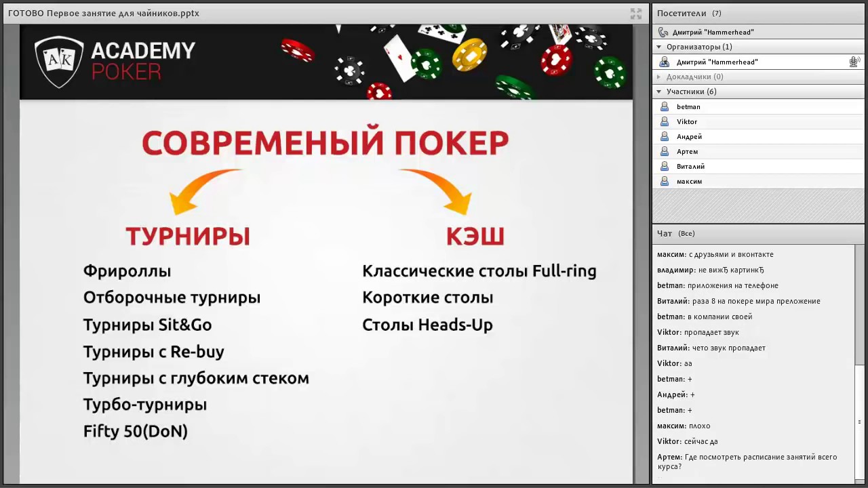Click the Academy Poker AK shield logo
Image resolution: width=868 pixels, height=488 pixels.
tap(59, 61)
